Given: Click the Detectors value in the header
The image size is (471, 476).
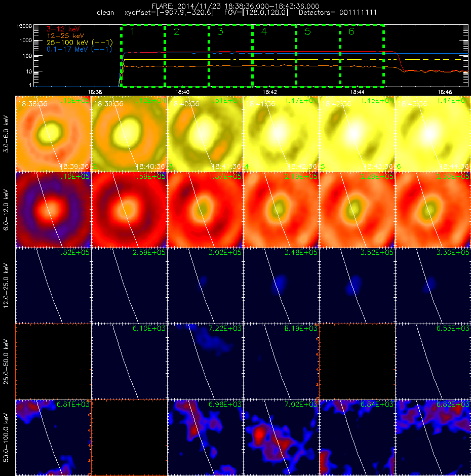Looking at the screenshot, I should pos(338,13).
